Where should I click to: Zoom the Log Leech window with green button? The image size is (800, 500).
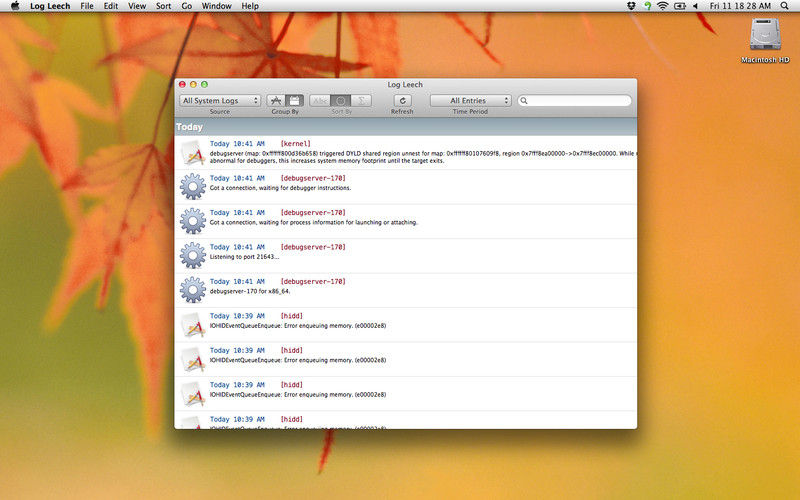click(204, 84)
